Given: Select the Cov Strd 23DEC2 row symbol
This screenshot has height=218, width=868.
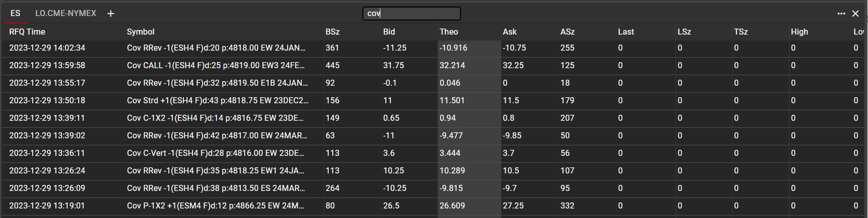Looking at the screenshot, I should (x=218, y=100).
